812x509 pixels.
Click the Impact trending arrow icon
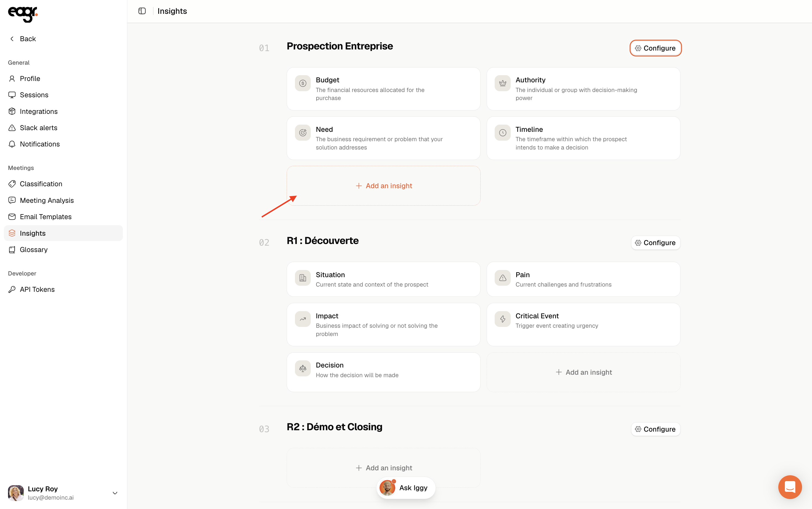(x=303, y=319)
